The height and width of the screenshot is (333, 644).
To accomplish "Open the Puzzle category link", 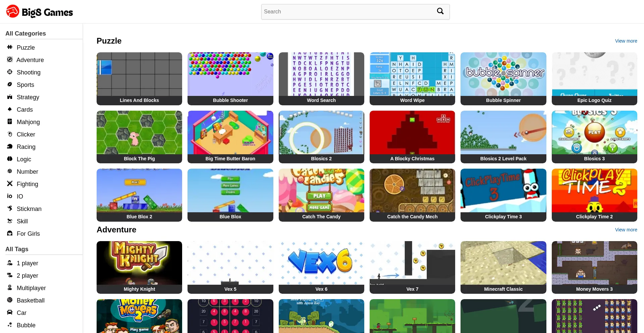I will point(26,48).
